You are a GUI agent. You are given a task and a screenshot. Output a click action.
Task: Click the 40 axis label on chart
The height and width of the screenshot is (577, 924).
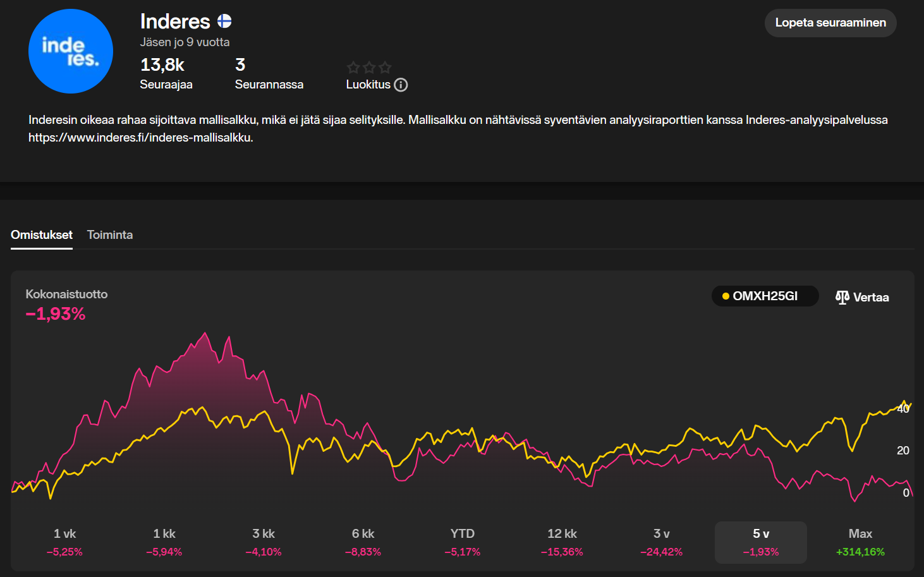coord(903,409)
